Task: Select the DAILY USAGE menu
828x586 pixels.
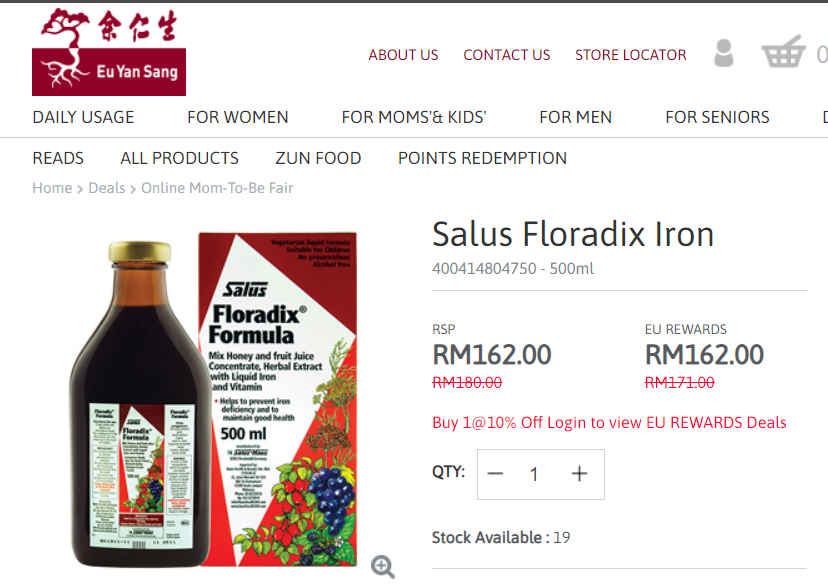Action: 83,117
